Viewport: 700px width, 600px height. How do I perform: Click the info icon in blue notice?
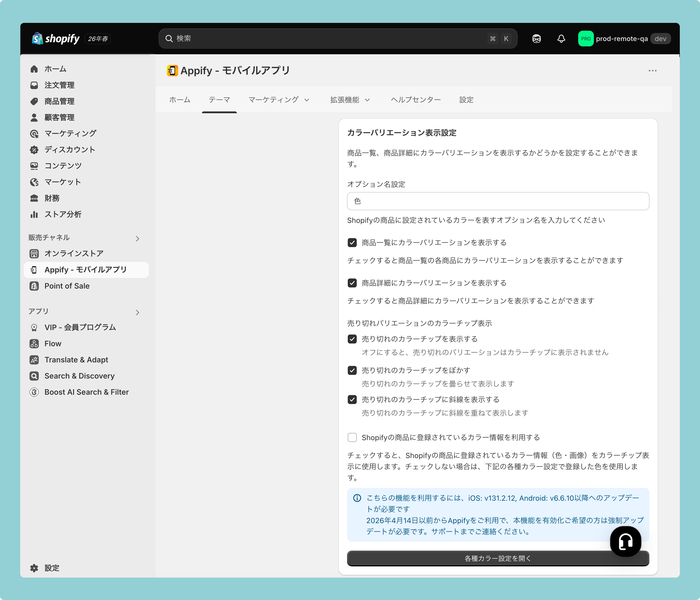pos(357,498)
